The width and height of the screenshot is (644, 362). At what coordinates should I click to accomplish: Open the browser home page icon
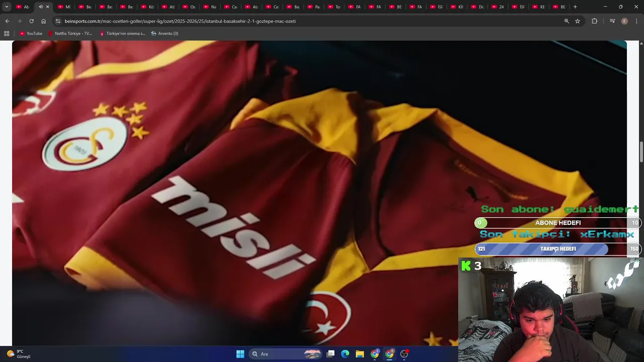click(43, 21)
